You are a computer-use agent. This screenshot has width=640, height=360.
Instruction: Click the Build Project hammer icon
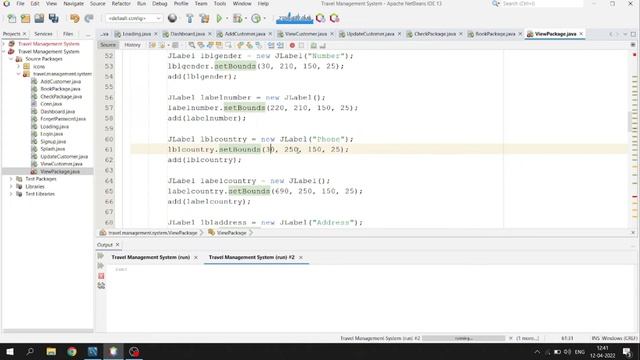tap(189, 18)
